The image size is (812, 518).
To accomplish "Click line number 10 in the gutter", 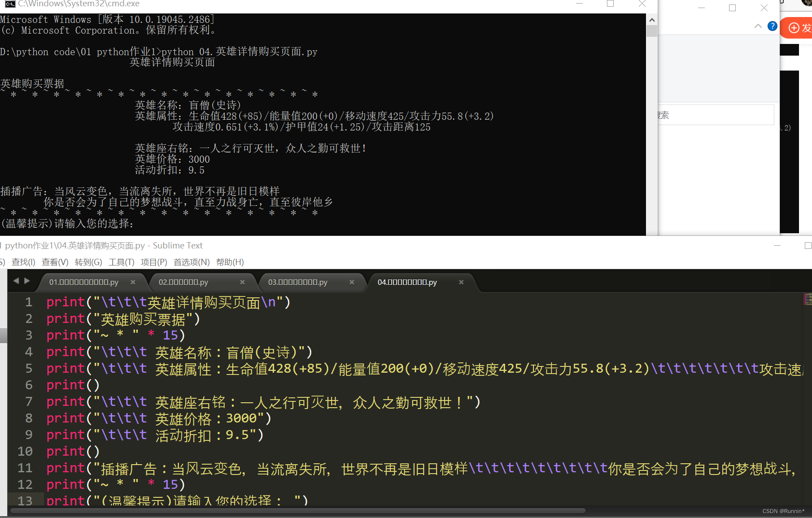I will pos(25,452).
